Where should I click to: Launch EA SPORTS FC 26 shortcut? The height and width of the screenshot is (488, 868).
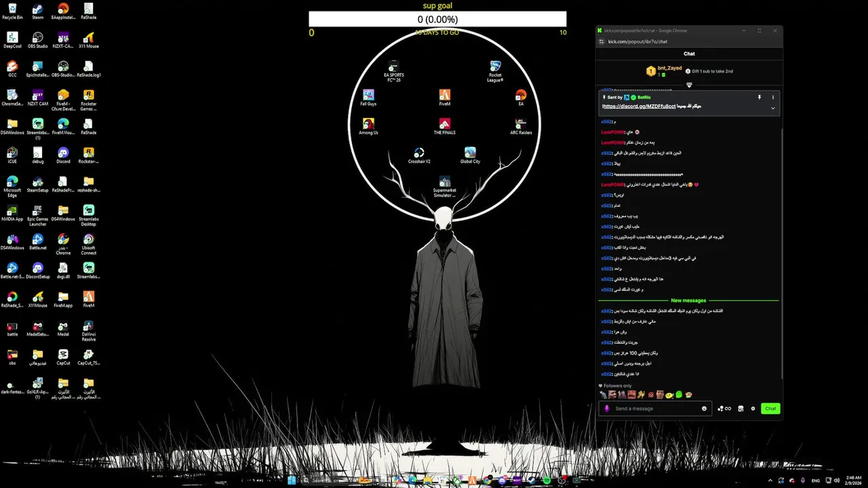click(x=393, y=70)
